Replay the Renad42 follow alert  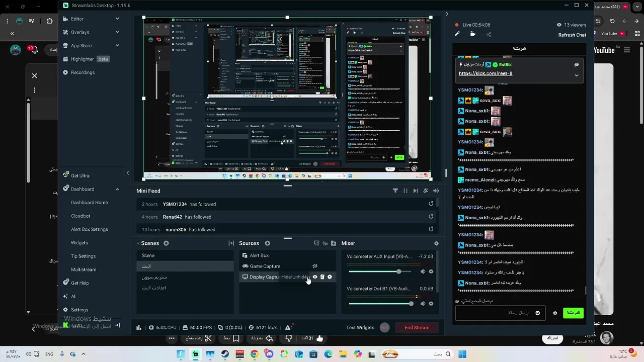tap(431, 217)
